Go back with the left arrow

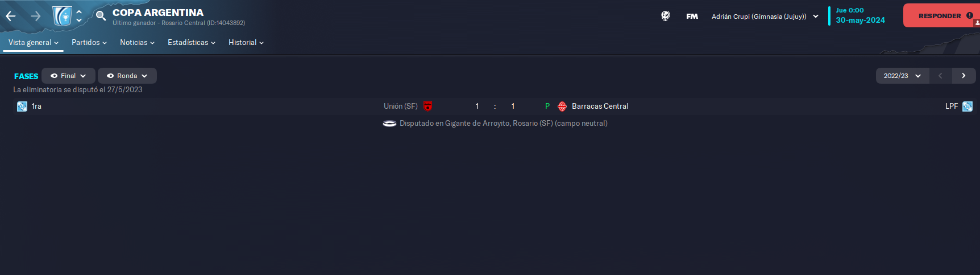(10, 16)
